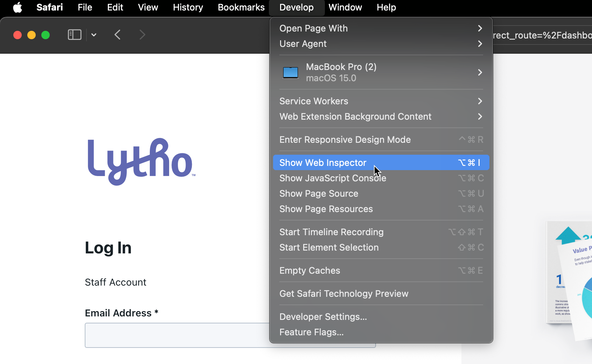Select Show JavaScript Console
The height and width of the screenshot is (364, 592).
click(381, 178)
